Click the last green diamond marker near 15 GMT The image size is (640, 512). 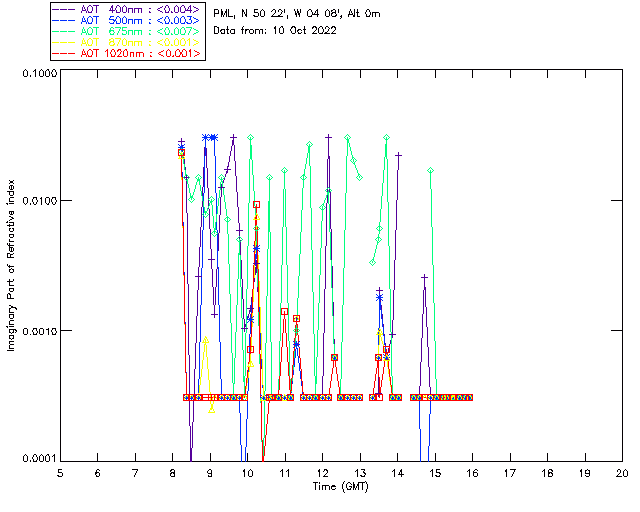[x=430, y=171]
